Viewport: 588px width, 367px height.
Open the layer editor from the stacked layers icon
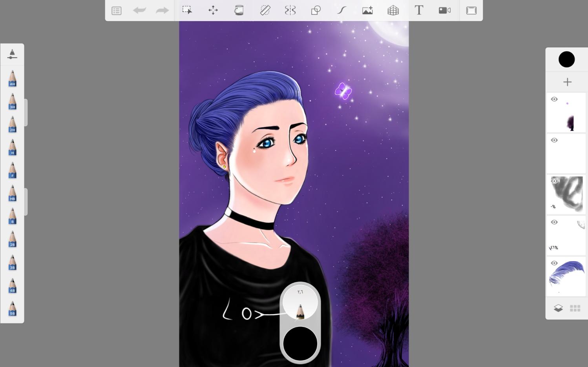pyautogui.click(x=558, y=308)
